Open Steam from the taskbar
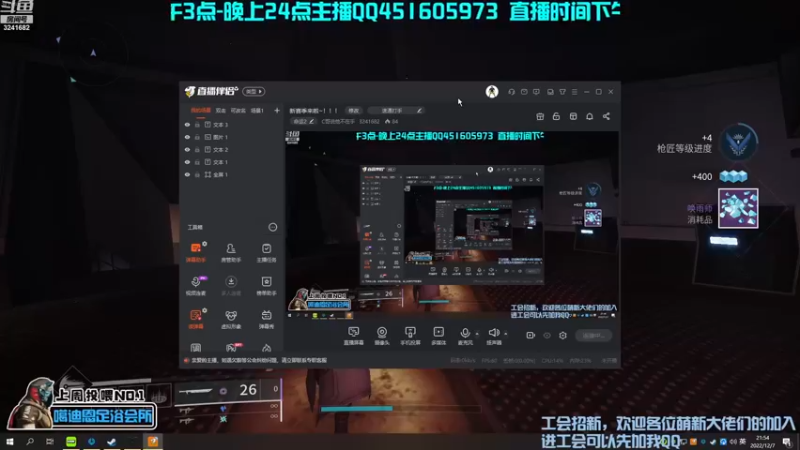This screenshot has height=450, width=800. click(112, 441)
